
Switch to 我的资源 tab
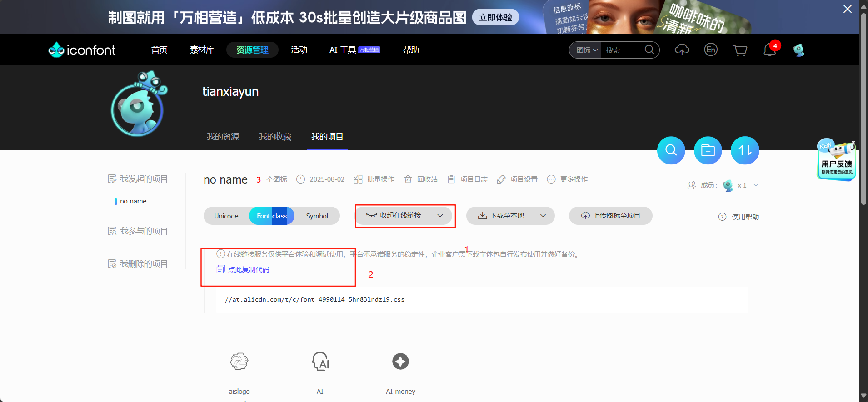click(223, 137)
